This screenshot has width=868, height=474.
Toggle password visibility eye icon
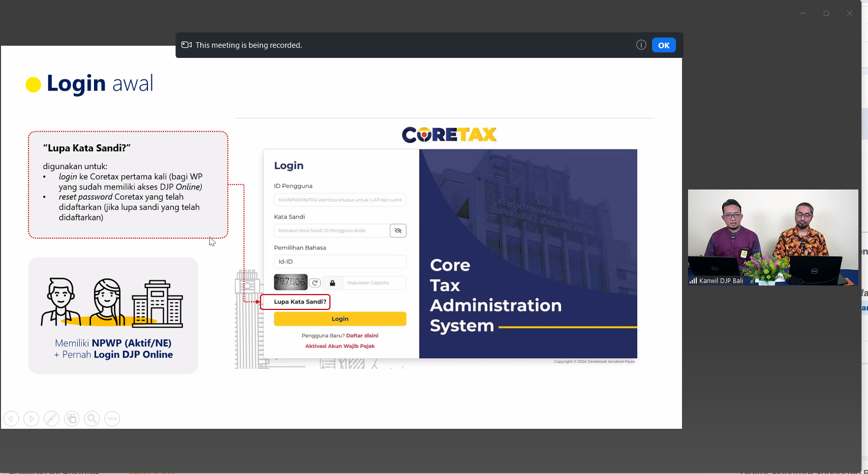click(398, 231)
